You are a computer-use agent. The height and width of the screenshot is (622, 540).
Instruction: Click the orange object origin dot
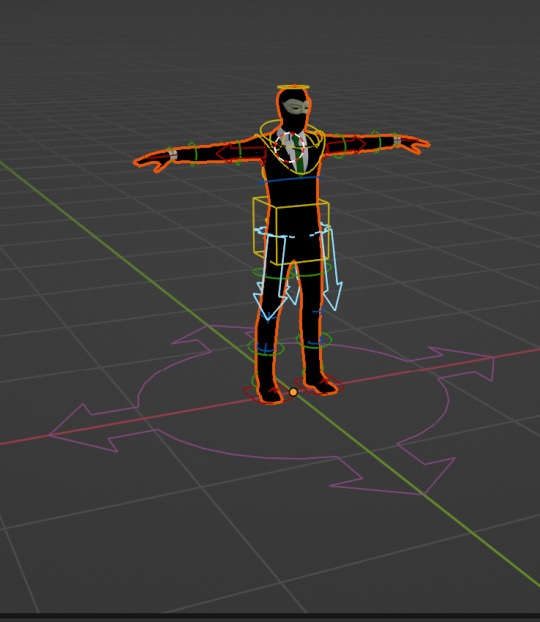pyautogui.click(x=293, y=392)
